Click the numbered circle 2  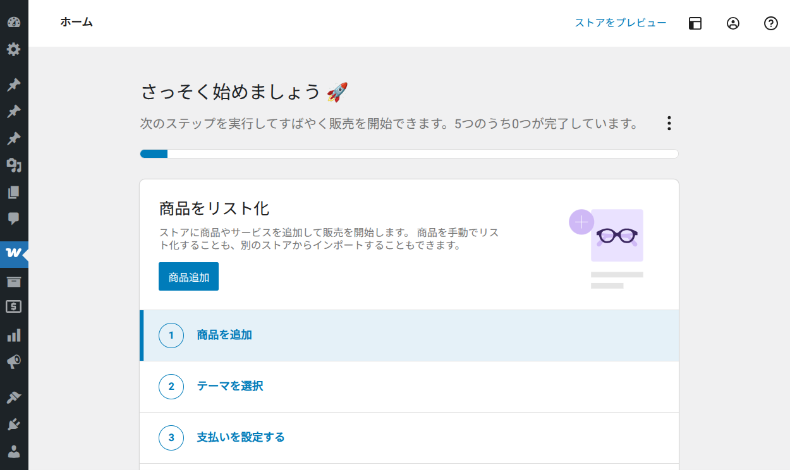[x=171, y=386]
